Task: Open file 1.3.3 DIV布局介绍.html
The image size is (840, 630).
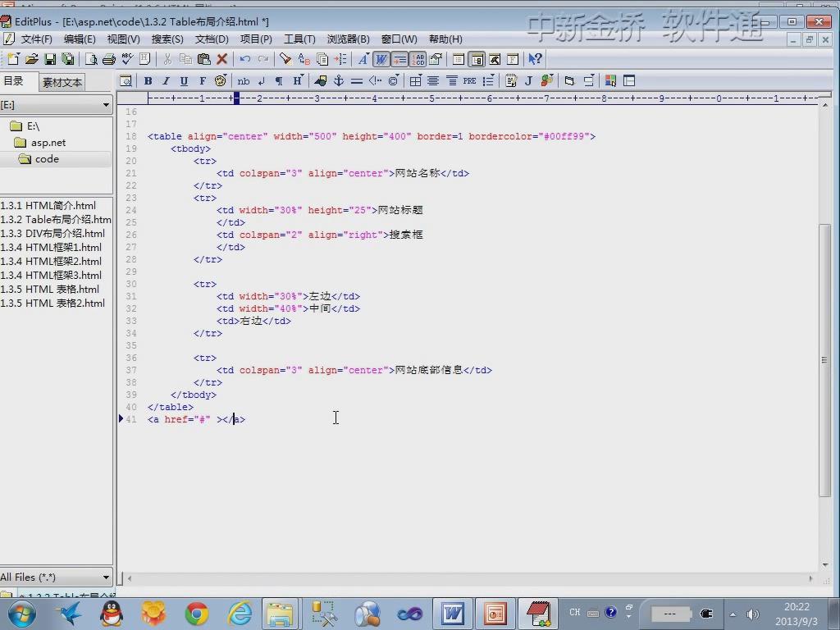Action: [x=52, y=234]
